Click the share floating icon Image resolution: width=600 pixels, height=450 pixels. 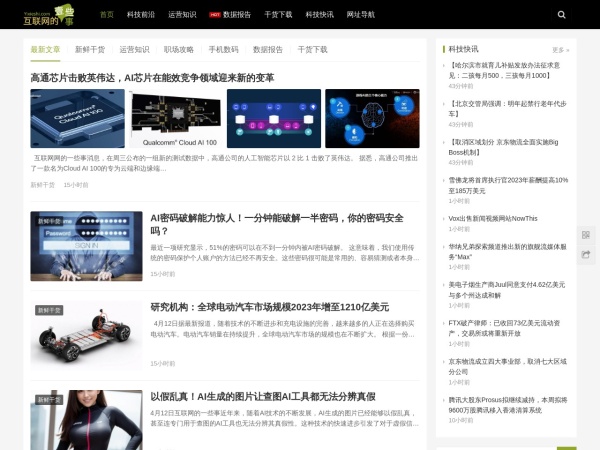pyautogui.click(x=585, y=254)
